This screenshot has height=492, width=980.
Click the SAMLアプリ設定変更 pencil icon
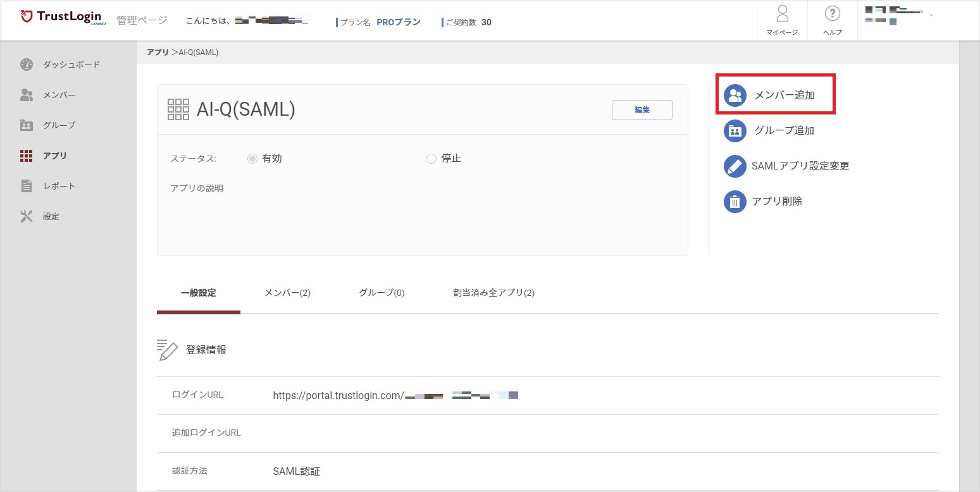pos(735,166)
